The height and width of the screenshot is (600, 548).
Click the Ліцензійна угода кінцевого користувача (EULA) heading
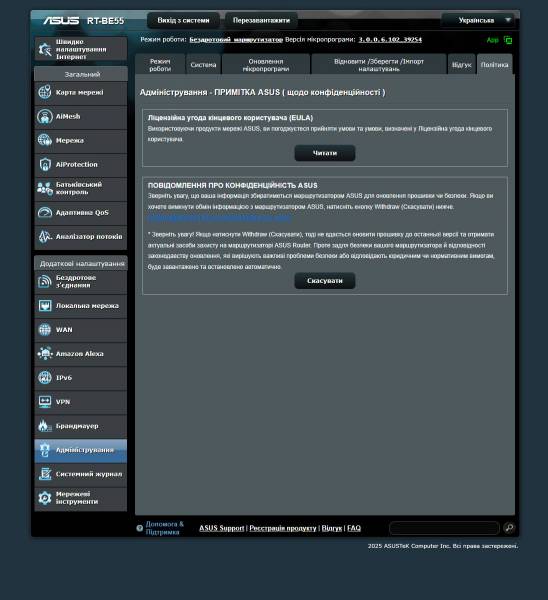click(x=230, y=118)
